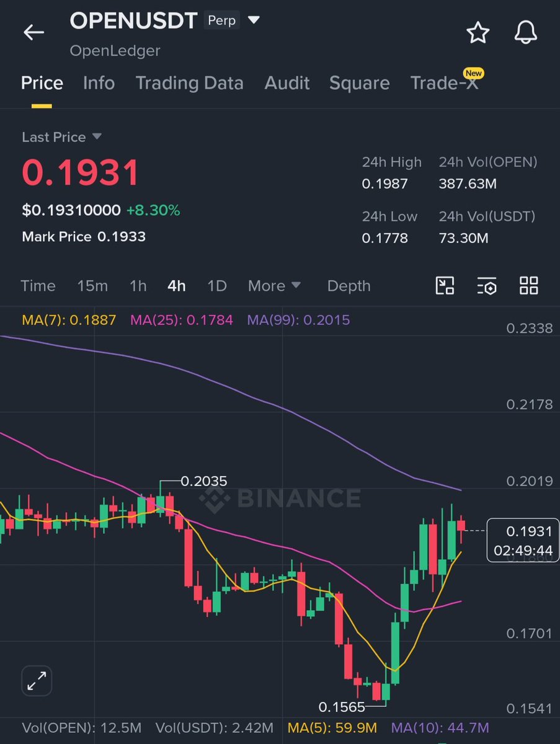Open the four-squares layout grid icon
The width and height of the screenshot is (560, 744).
[529, 286]
